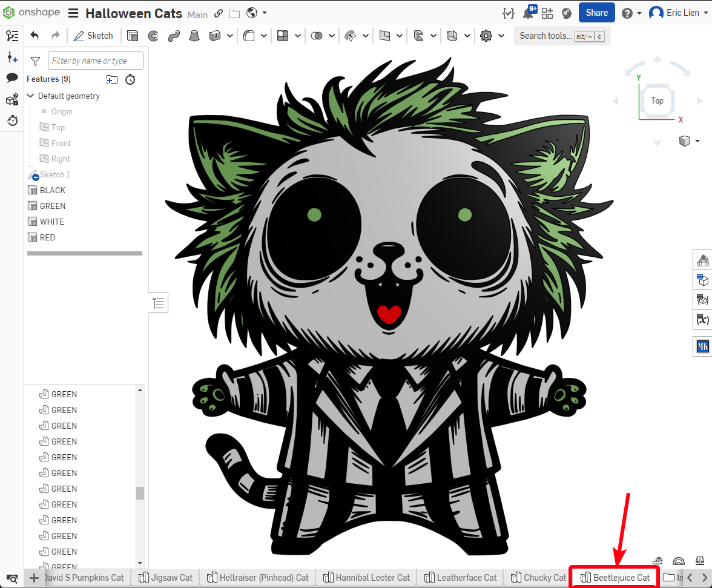Select the Fillet tool
The height and width of the screenshot is (588, 712).
tap(249, 36)
